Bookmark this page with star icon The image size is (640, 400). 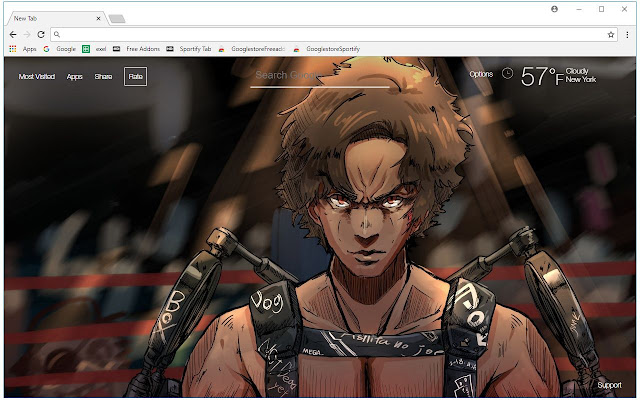(611, 35)
